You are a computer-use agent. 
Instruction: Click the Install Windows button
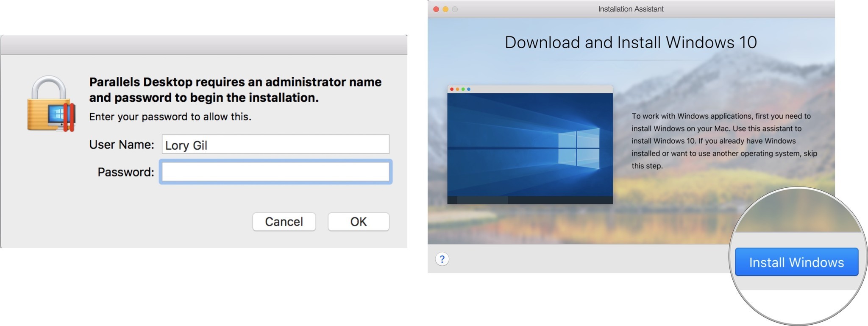coord(796,262)
